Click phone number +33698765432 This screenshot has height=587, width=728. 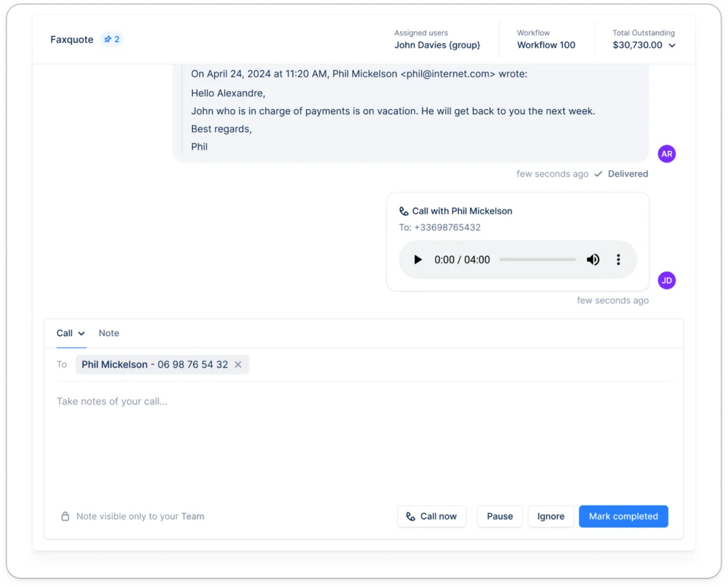pyautogui.click(x=447, y=228)
